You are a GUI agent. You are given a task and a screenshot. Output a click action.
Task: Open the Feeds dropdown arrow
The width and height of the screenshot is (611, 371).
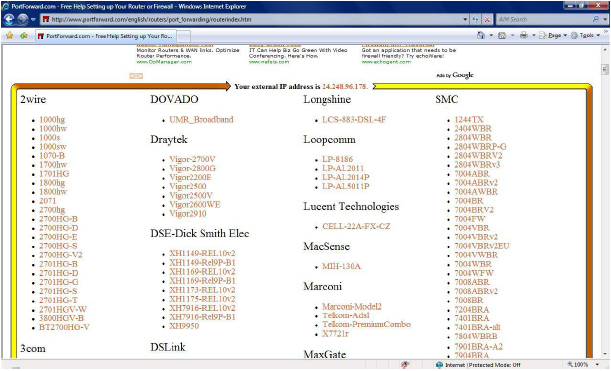512,35
